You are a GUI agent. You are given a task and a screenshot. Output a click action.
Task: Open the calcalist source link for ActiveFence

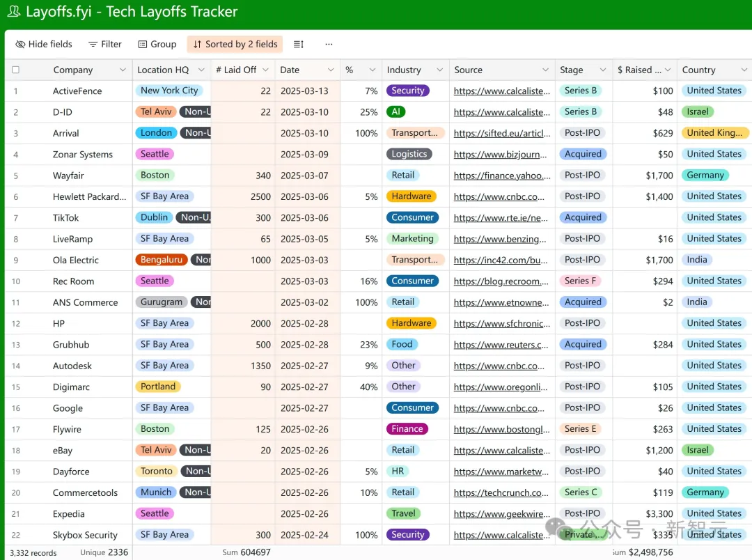coord(501,91)
